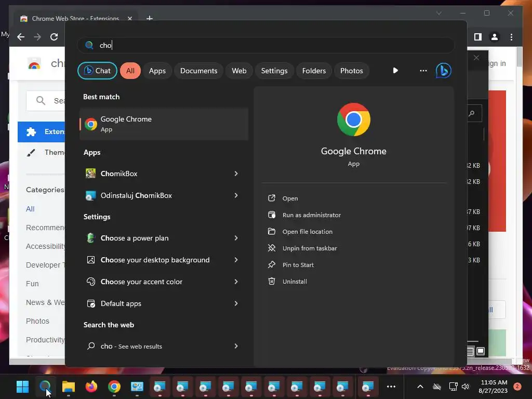
Task: Open the volume speaker tray icon
Action: (465, 387)
